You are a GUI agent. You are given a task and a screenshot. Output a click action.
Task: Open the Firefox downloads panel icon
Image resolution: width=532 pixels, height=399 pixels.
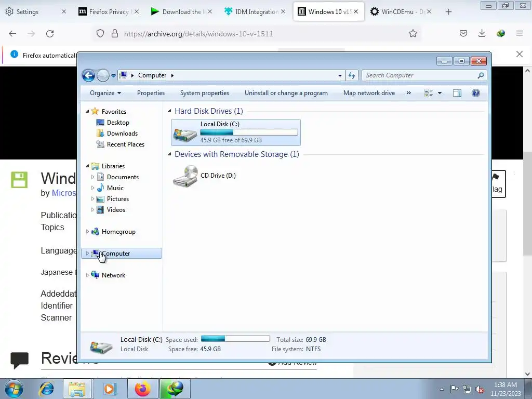[482, 33]
